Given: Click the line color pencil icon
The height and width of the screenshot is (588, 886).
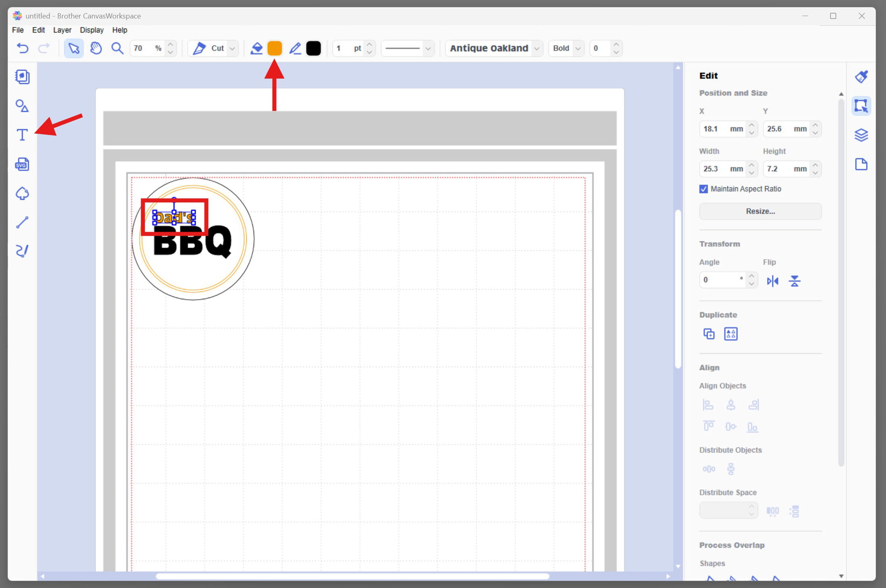Looking at the screenshot, I should (x=295, y=48).
